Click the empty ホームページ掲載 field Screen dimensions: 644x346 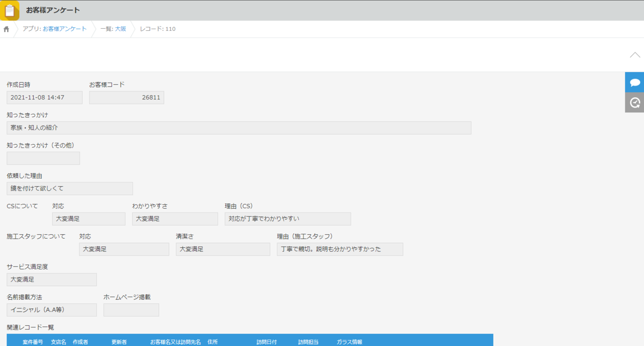click(131, 310)
